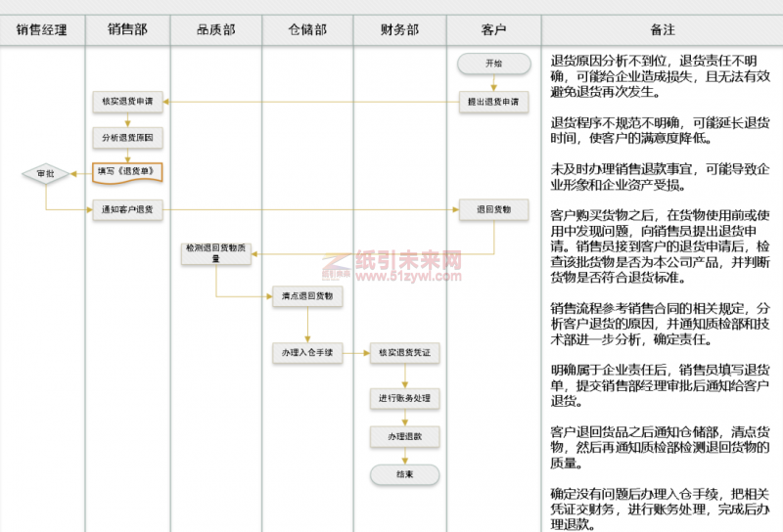Select the 通知客户退货 process box
783x532 pixels.
click(x=128, y=209)
